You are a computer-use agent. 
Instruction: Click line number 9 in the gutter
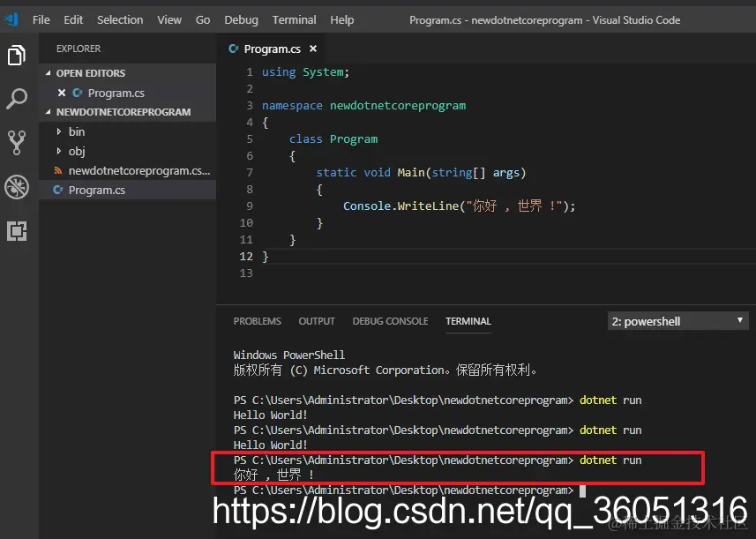[250, 206]
